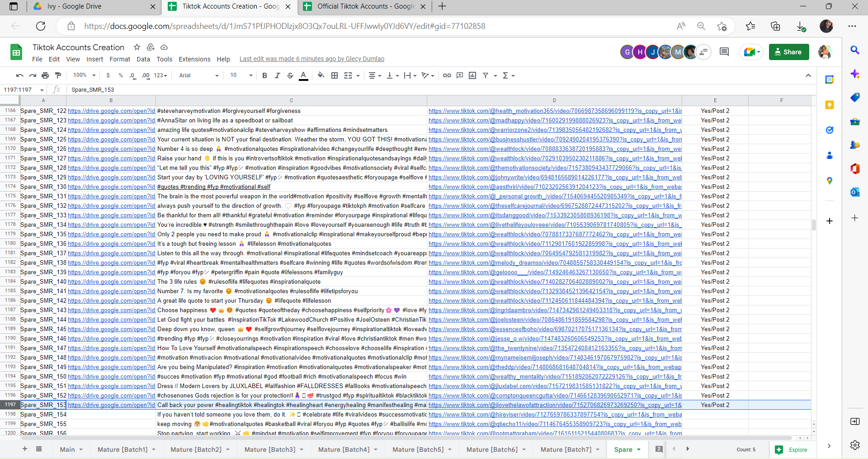Show all sheets list icon

39,449
